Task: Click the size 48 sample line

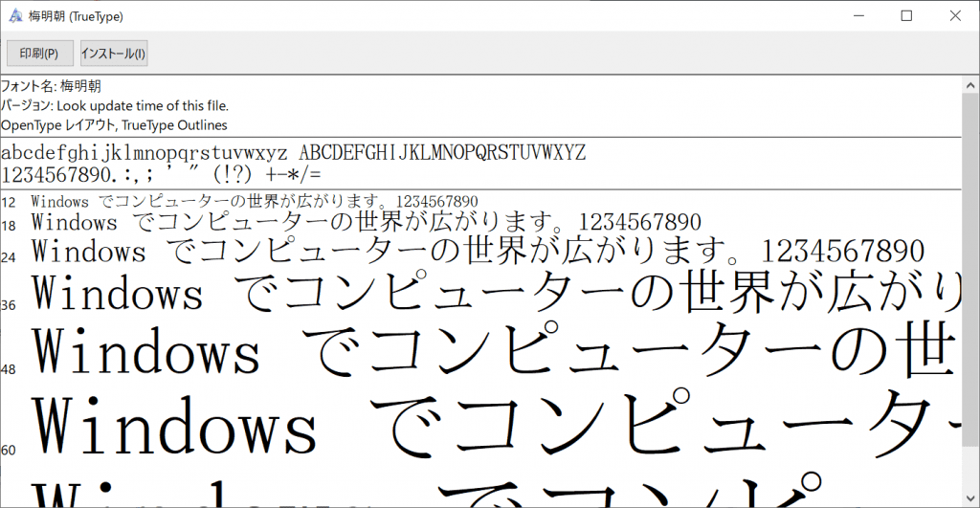Action: coord(494,350)
